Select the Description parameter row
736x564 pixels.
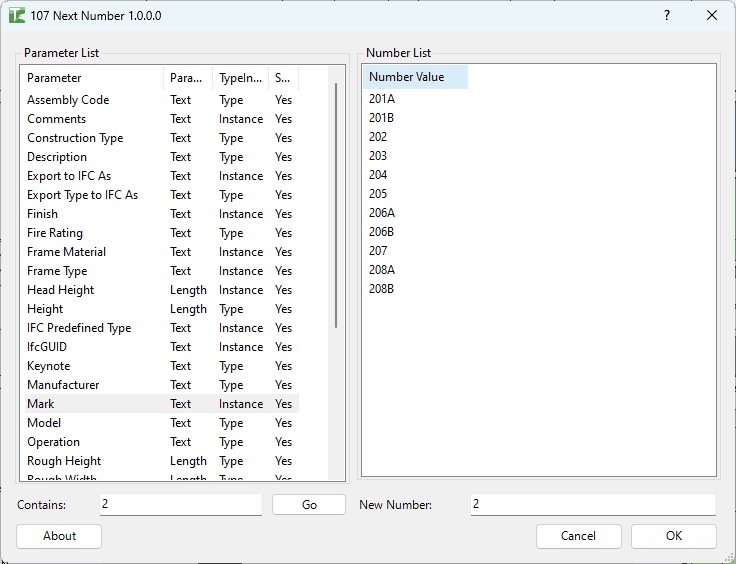point(162,157)
